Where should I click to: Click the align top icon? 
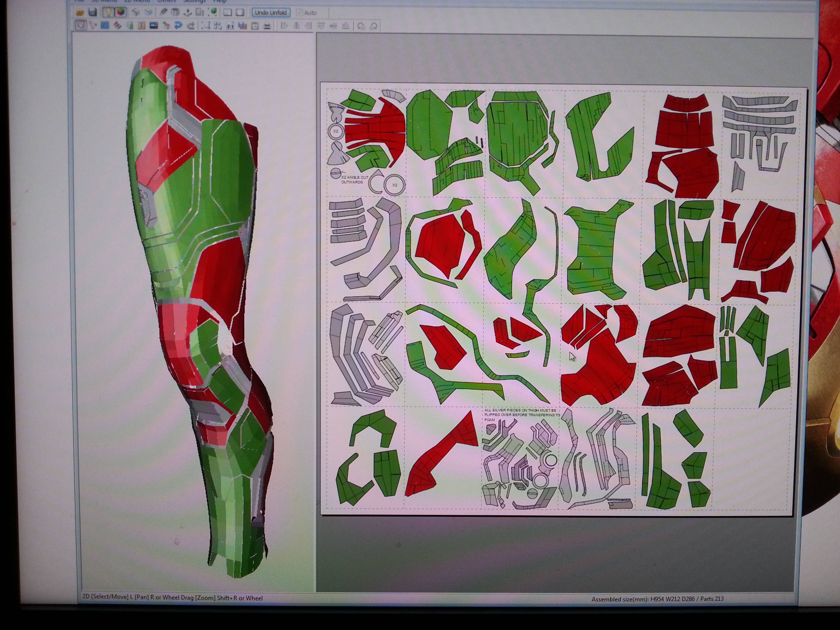(321, 26)
